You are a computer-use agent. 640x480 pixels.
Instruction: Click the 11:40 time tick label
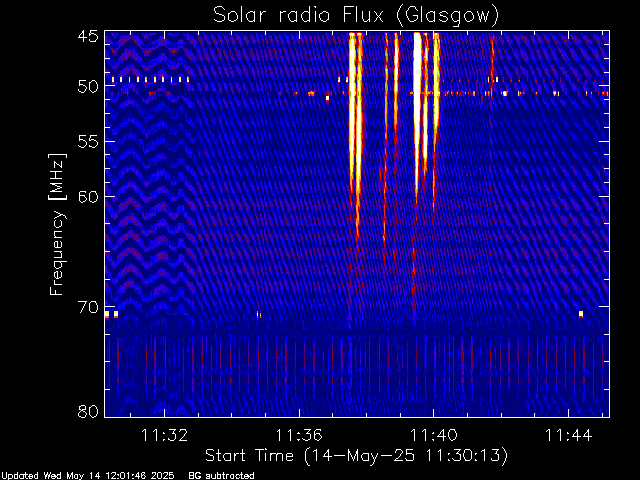click(433, 436)
